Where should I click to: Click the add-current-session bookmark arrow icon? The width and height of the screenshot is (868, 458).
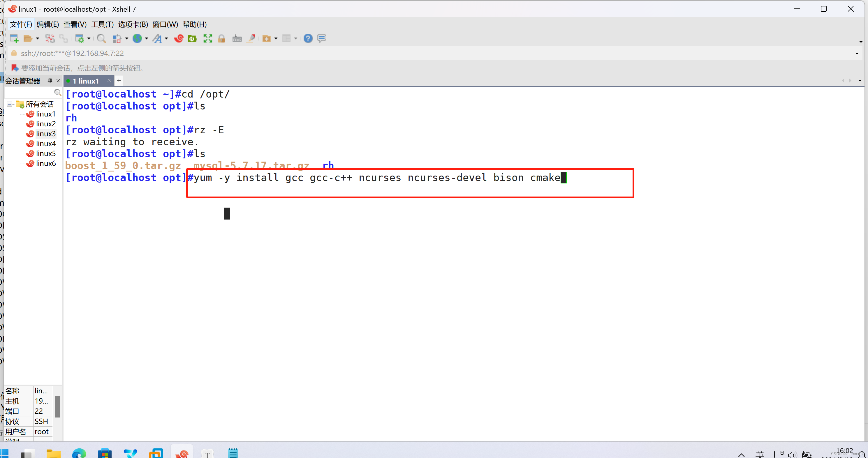tap(15, 68)
